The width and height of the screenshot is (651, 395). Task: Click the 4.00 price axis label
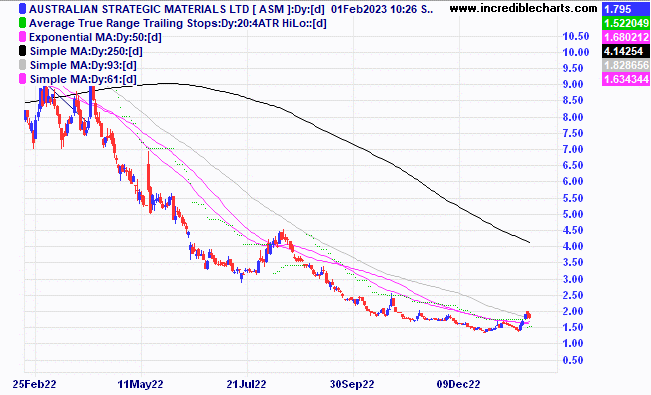[573, 246]
